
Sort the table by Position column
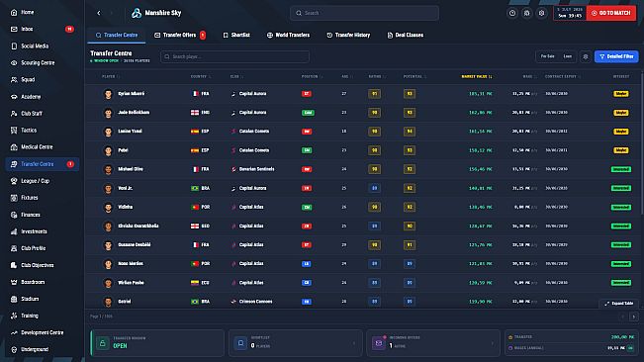click(312, 77)
